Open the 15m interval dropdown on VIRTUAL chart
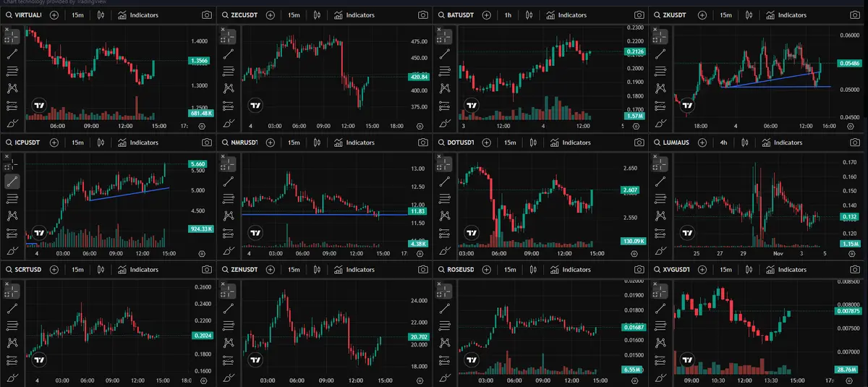 point(77,14)
